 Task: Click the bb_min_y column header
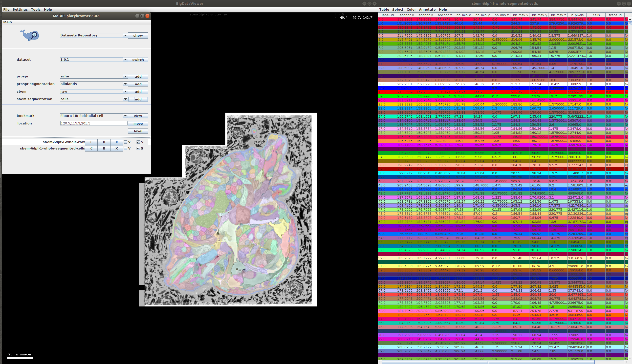(x=483, y=15)
